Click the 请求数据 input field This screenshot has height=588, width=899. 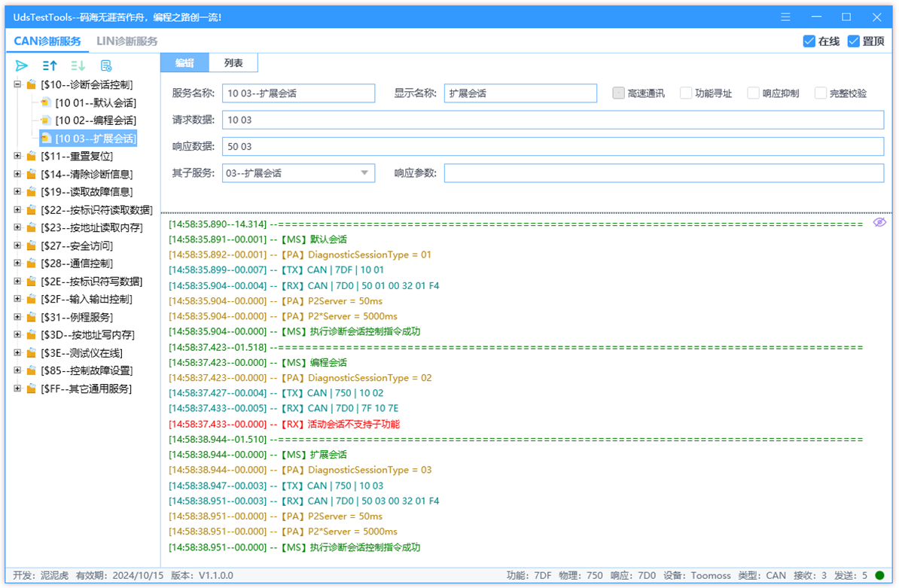tap(553, 120)
